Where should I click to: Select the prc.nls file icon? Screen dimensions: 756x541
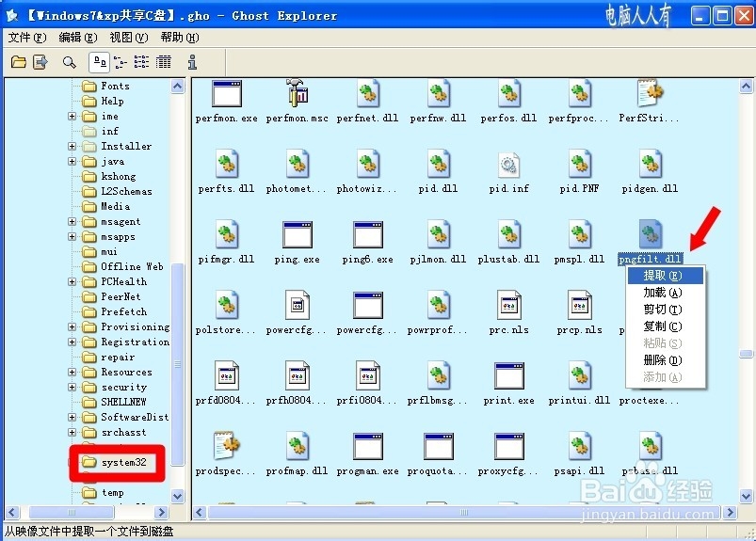pos(509,305)
